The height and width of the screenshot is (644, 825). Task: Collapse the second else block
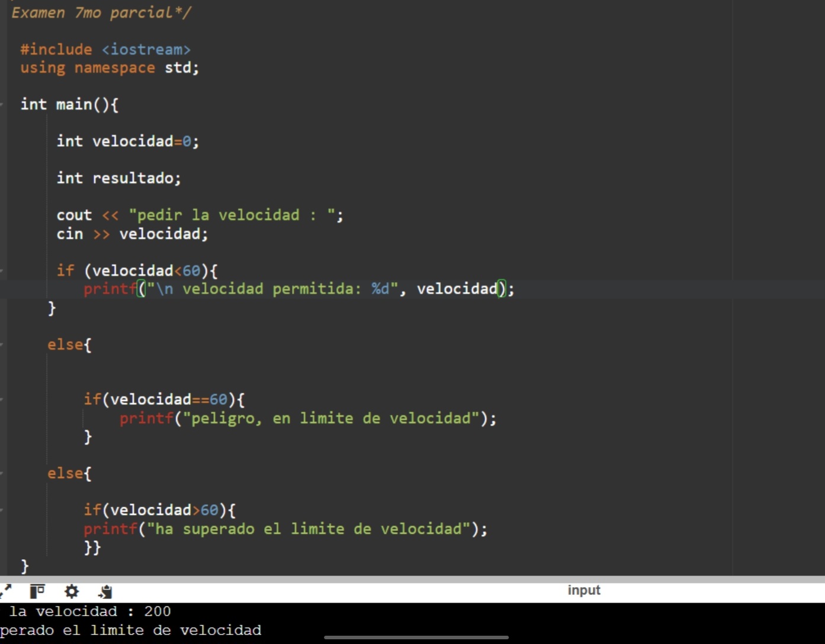pyautogui.click(x=2, y=473)
